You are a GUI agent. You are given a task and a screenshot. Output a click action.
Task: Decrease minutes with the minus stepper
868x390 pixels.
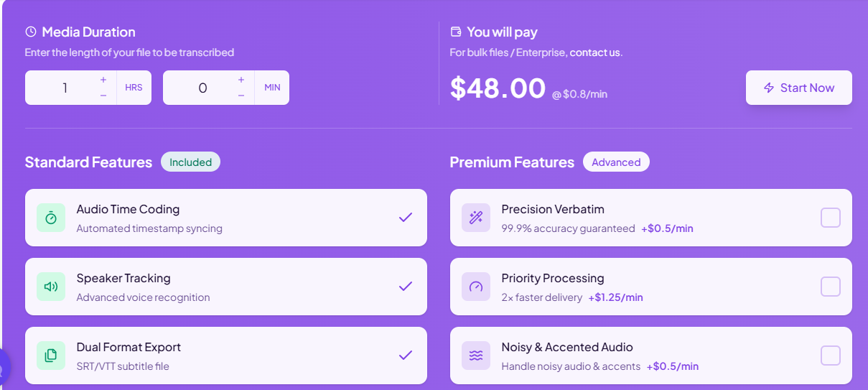pos(241,96)
